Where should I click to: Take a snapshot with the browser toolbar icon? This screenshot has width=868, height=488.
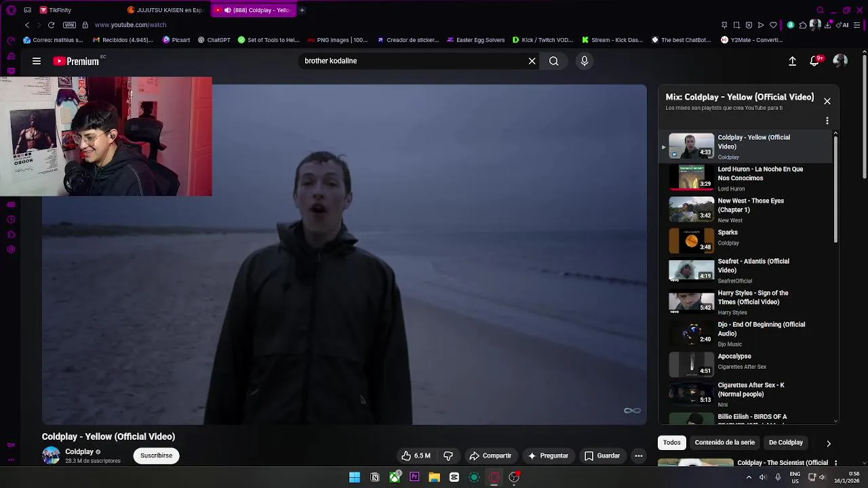point(736,25)
